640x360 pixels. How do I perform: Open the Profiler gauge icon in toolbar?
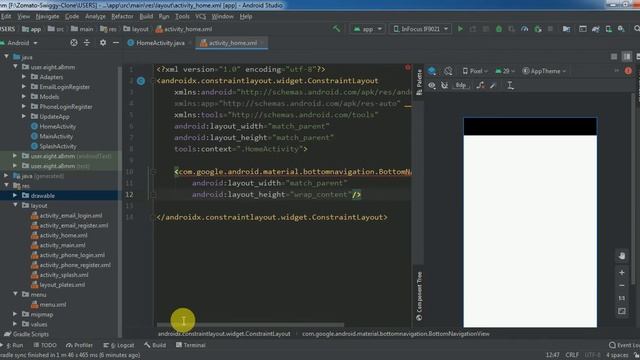pos(524,29)
